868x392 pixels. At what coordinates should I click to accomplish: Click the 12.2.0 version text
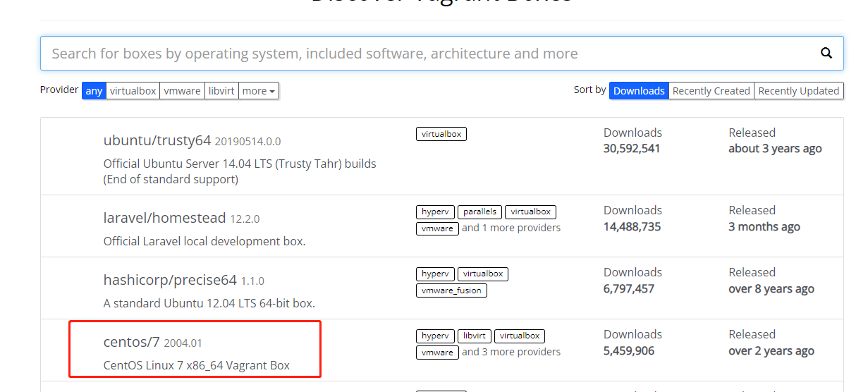click(x=245, y=219)
